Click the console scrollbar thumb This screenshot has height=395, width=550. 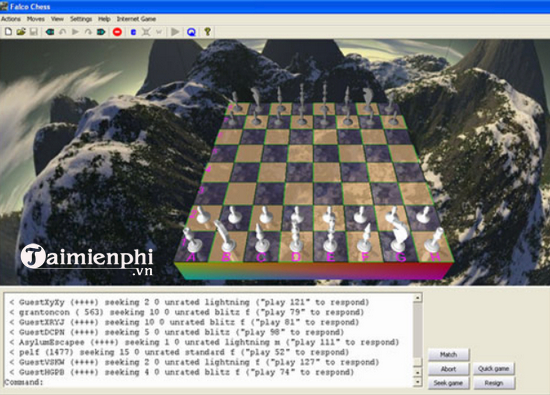click(x=417, y=361)
